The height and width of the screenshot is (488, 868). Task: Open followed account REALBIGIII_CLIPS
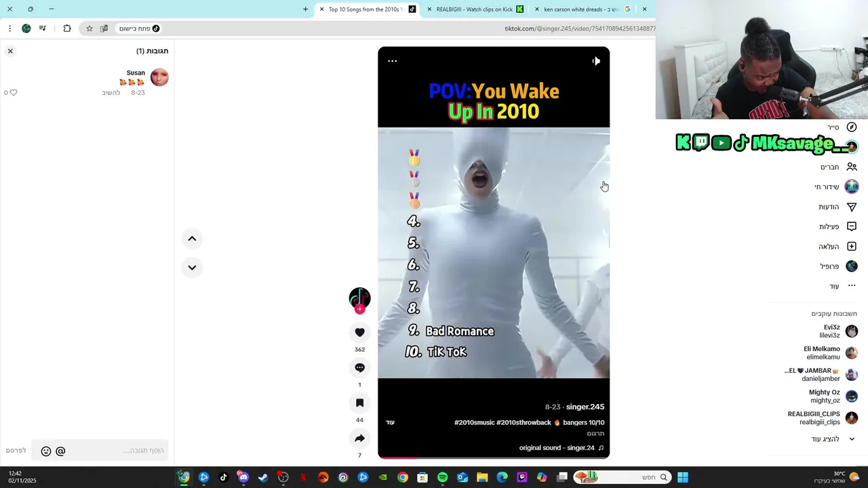tap(823, 418)
